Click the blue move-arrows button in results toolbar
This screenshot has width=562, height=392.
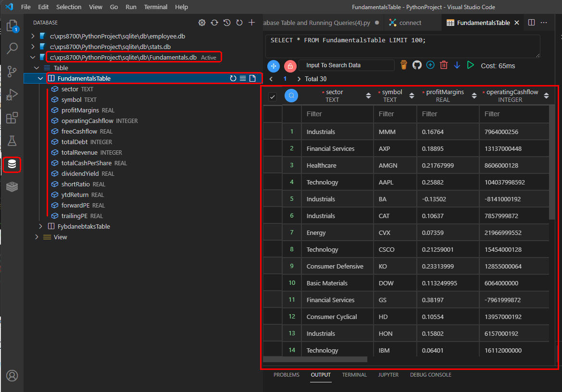click(274, 66)
